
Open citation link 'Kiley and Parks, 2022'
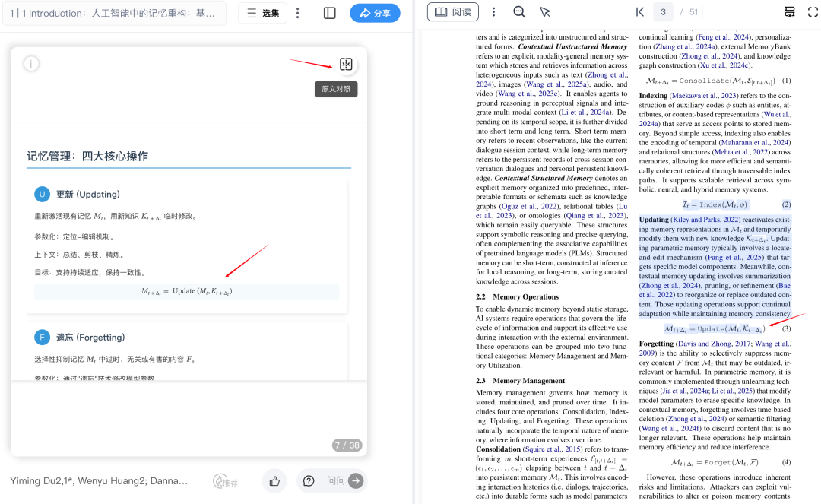point(705,220)
